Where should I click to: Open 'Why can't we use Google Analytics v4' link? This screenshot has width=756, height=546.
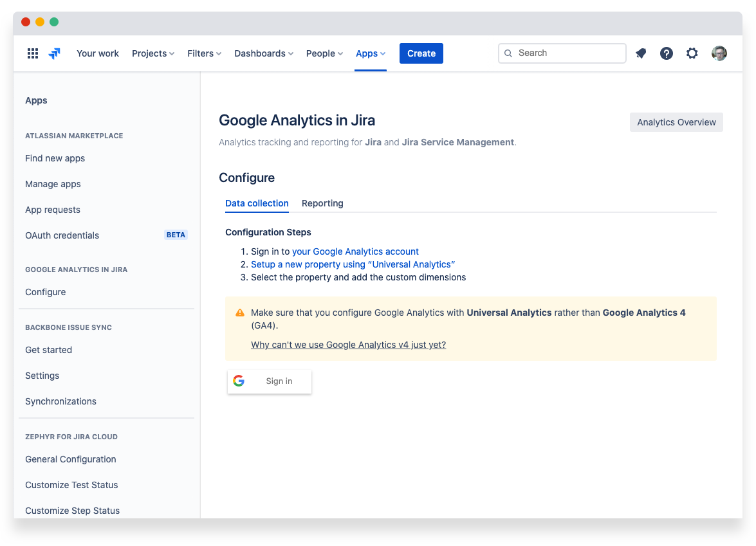pos(348,345)
